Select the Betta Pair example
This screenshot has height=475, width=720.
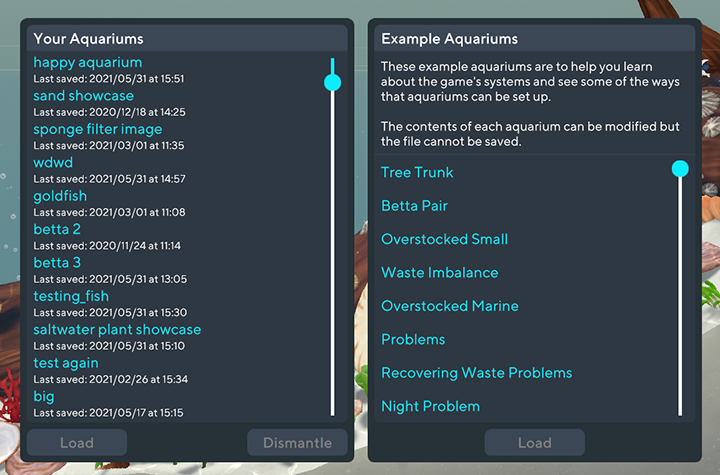click(414, 206)
